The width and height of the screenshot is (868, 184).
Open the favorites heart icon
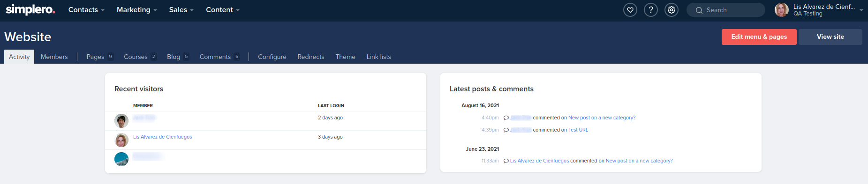pyautogui.click(x=630, y=10)
